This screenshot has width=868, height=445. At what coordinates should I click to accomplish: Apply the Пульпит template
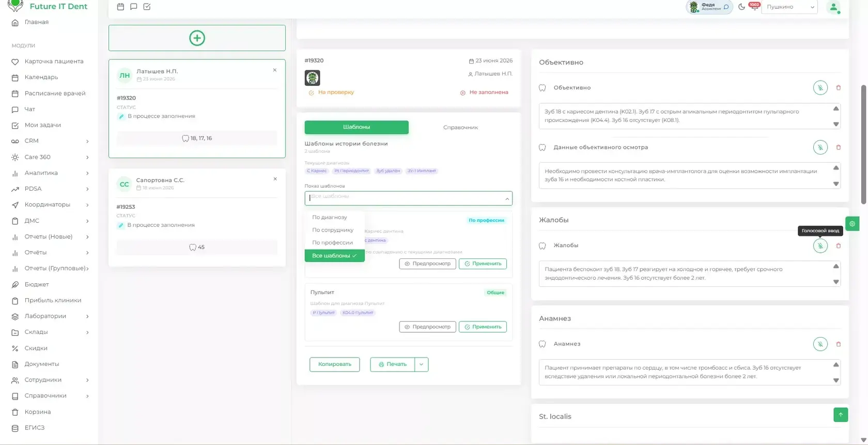pos(483,327)
